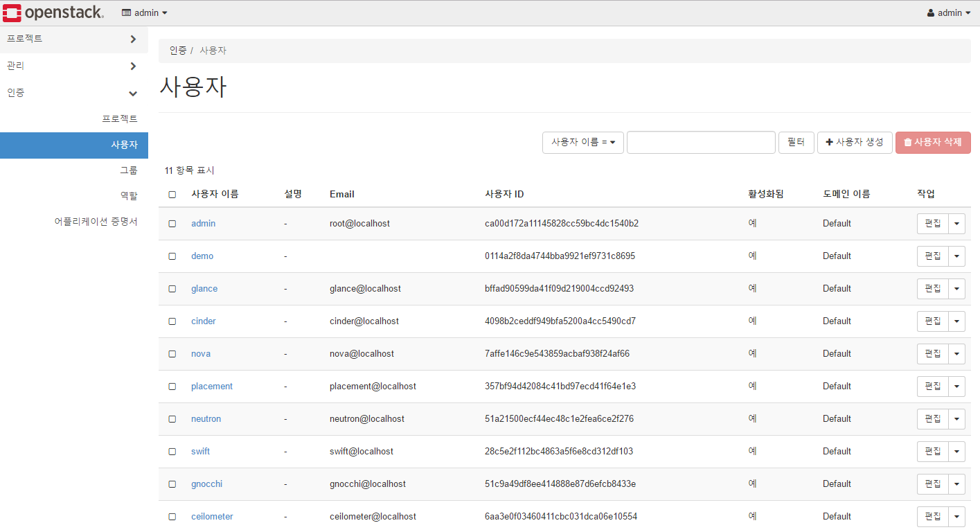Click 편집 for the ceilometer row
Viewport: 980px width, 532px height.
click(x=932, y=517)
